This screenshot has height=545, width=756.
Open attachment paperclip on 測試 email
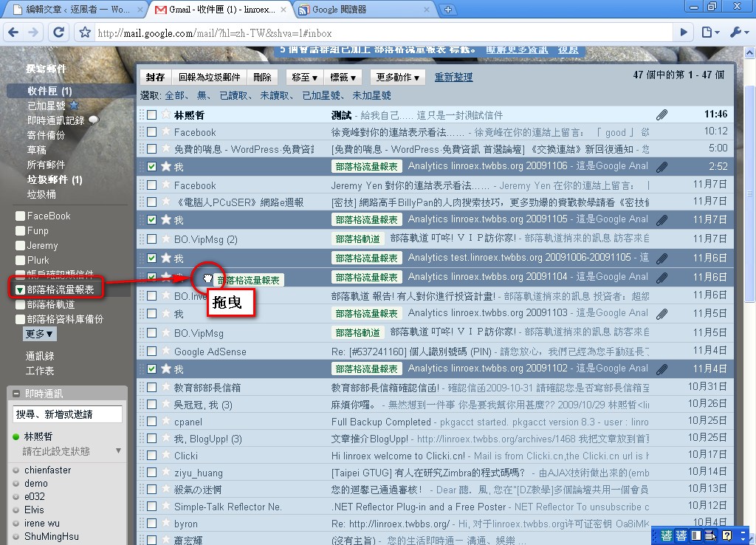(x=662, y=114)
